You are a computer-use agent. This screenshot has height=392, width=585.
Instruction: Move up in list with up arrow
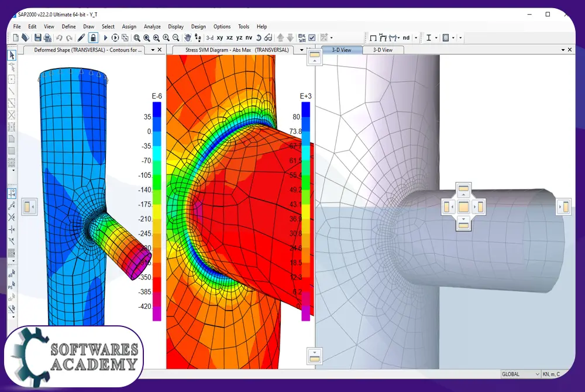(x=281, y=37)
